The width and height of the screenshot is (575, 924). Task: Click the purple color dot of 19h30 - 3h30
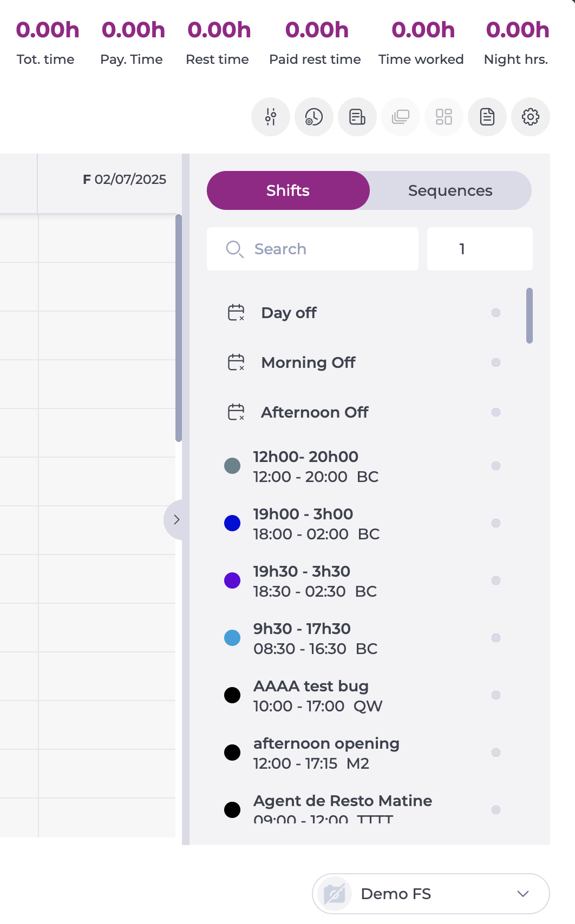[x=232, y=580]
